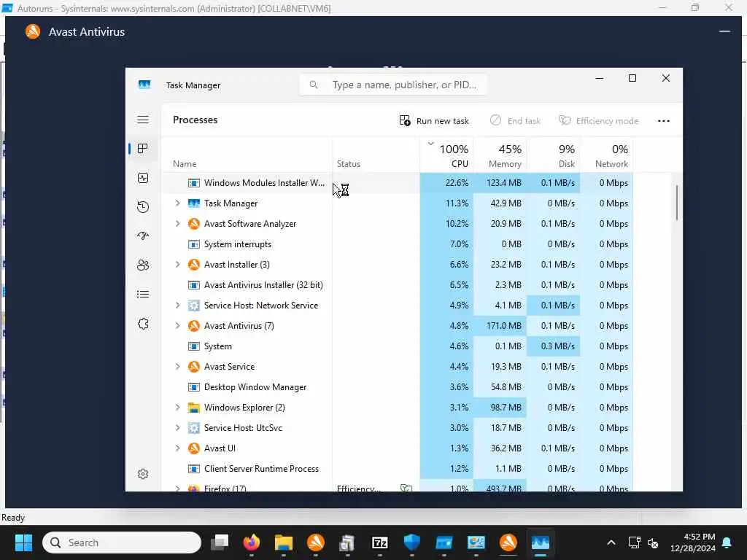This screenshot has height=560, width=747.
Task: Click End task button
Action: 516,121
